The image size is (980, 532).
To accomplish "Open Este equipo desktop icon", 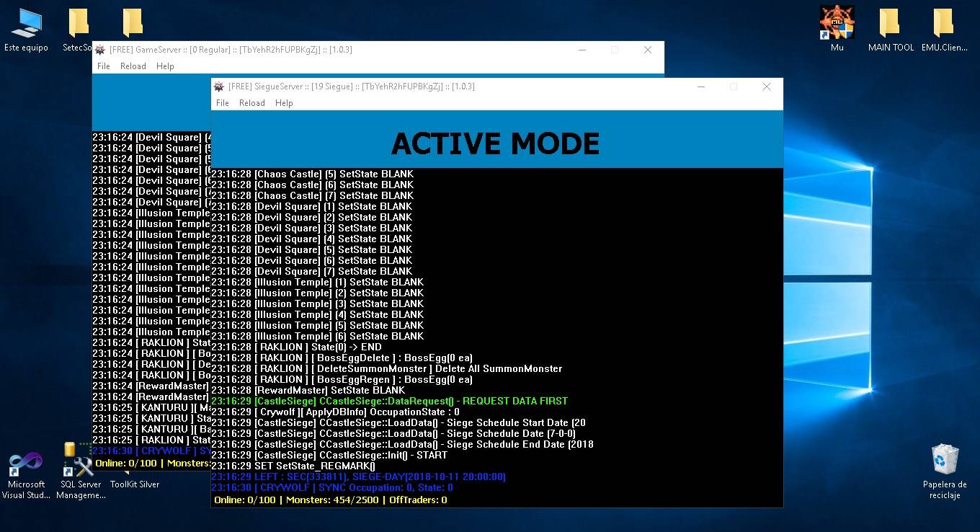I will (26, 31).
